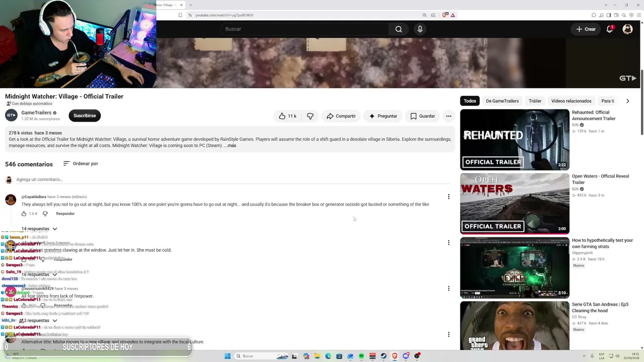Save video with Guardar button

(423, 116)
